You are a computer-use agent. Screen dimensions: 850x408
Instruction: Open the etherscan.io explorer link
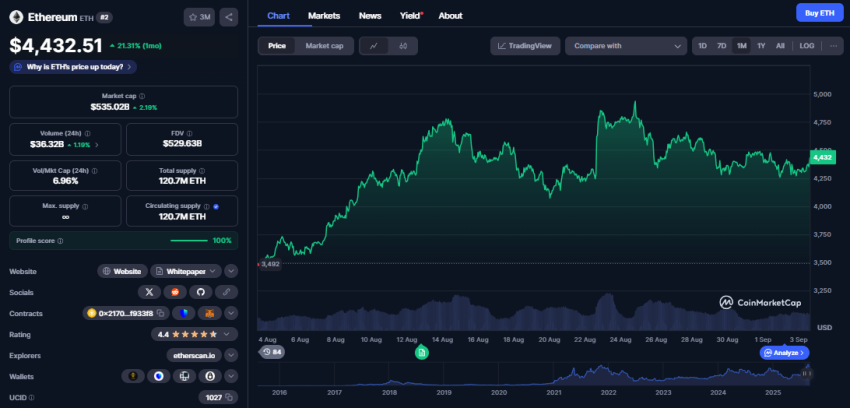[x=194, y=355]
